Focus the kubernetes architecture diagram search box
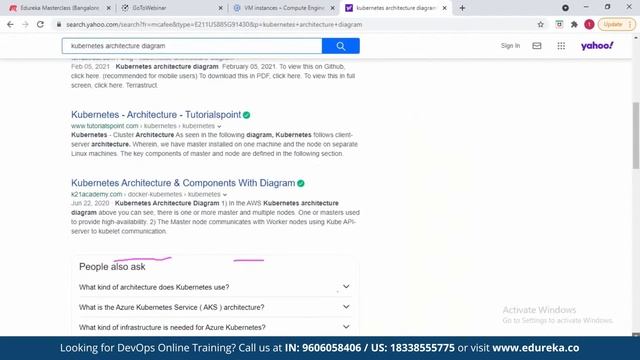The width and height of the screenshot is (640, 360). 192,46
